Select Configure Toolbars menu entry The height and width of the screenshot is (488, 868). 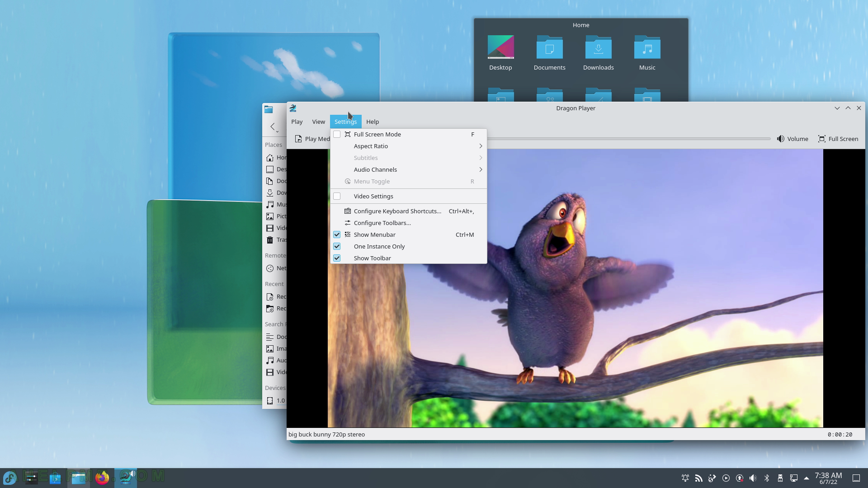(409, 223)
